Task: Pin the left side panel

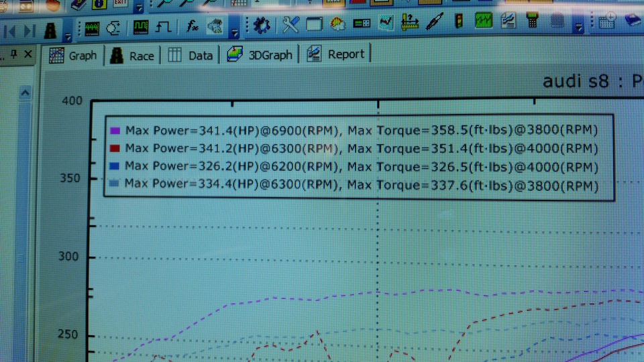Action: pos(14,54)
